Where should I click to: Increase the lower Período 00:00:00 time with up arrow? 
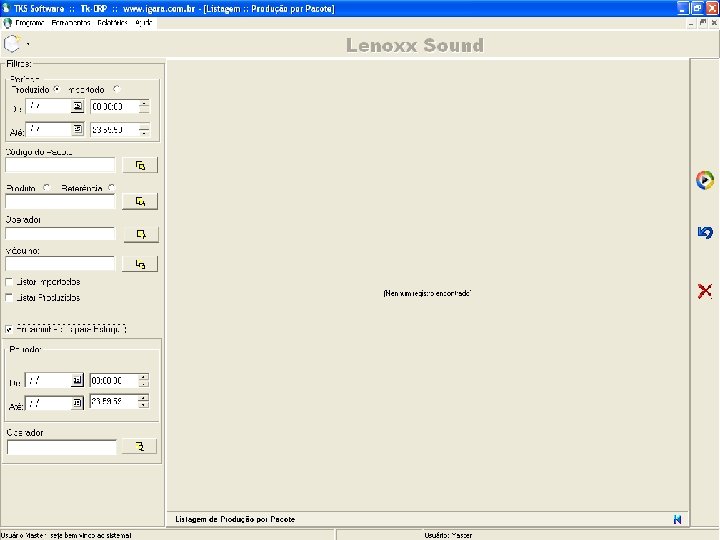(144, 377)
